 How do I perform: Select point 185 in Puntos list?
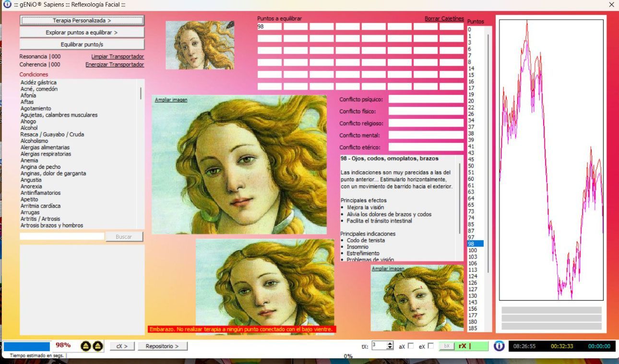(x=473, y=328)
